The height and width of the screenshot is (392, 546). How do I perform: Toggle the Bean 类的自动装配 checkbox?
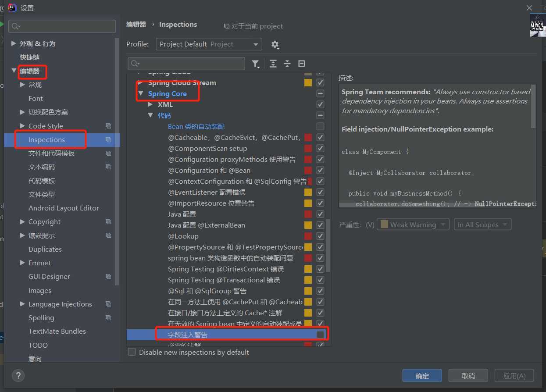tap(320, 126)
